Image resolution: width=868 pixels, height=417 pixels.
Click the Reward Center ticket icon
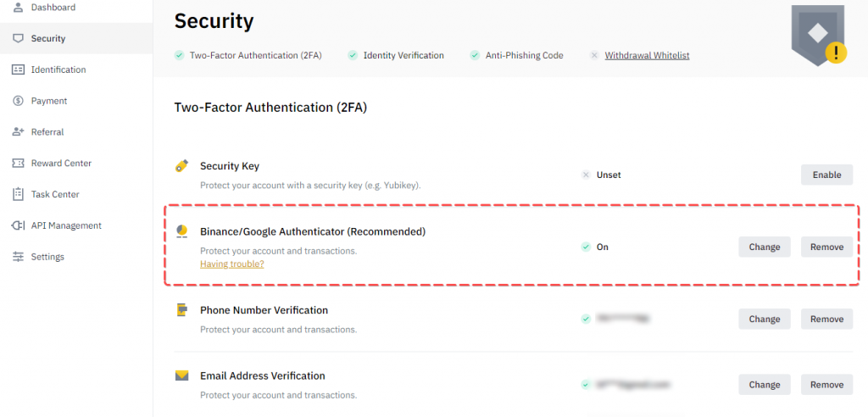coord(19,163)
